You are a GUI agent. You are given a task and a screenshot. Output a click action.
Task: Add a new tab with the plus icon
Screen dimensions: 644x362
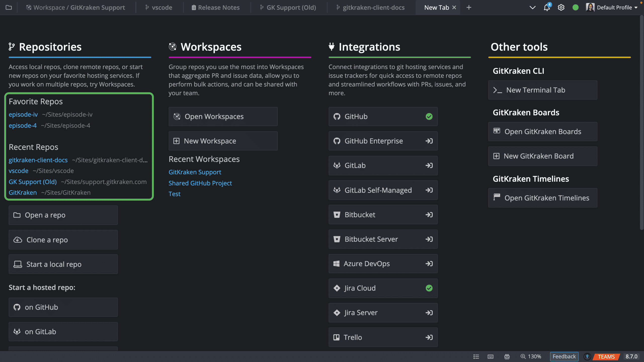coord(469,8)
